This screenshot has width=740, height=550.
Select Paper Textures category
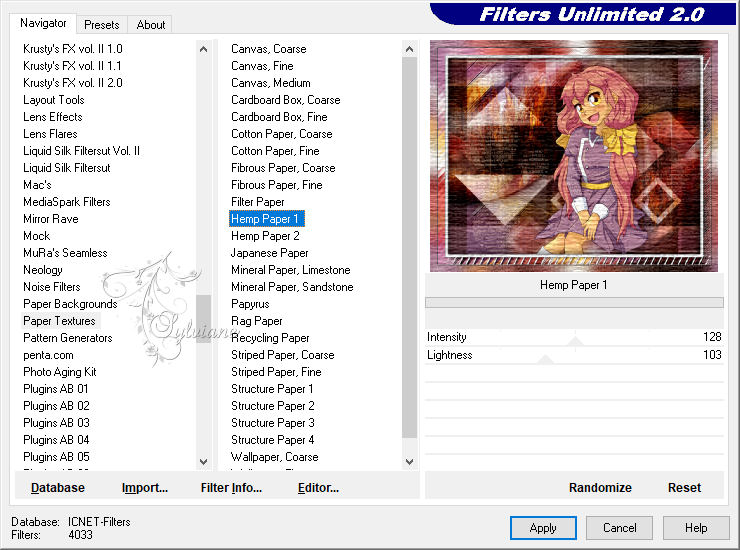(x=59, y=321)
